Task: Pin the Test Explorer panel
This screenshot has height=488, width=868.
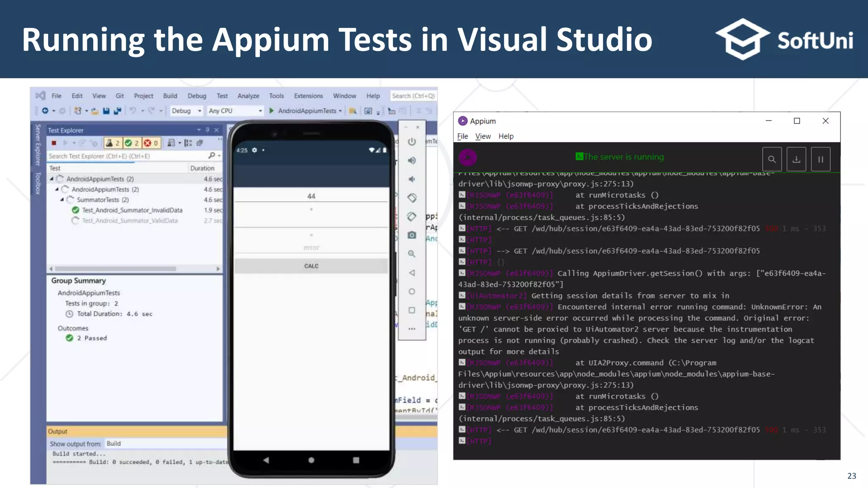Action: [x=207, y=130]
